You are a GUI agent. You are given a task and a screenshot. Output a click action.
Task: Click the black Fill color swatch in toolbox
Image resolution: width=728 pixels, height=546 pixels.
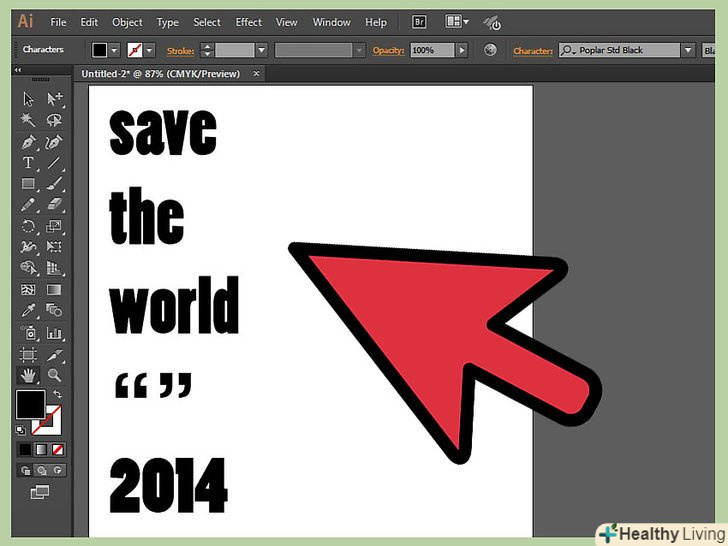[x=29, y=404]
